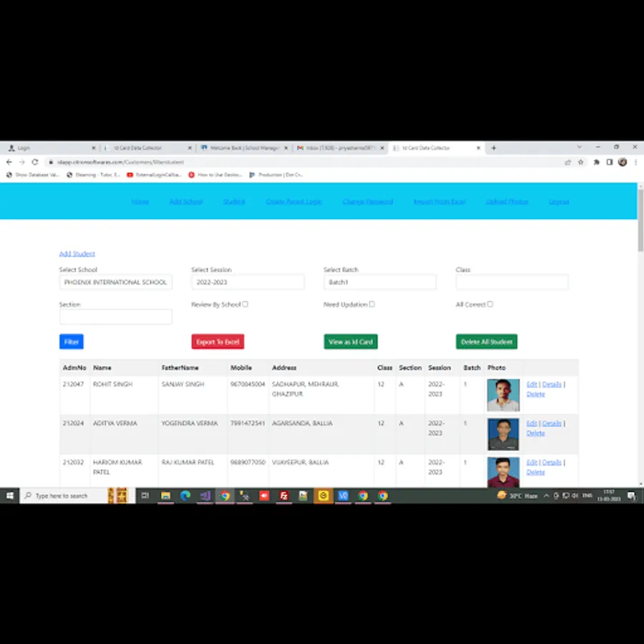
Task: Open FileZilla from the taskbar
Action: click(x=284, y=496)
